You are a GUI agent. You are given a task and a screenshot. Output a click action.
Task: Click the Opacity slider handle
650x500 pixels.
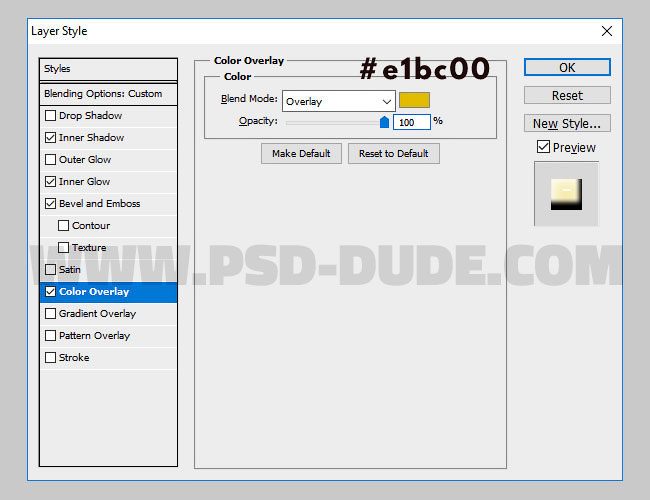tap(384, 122)
